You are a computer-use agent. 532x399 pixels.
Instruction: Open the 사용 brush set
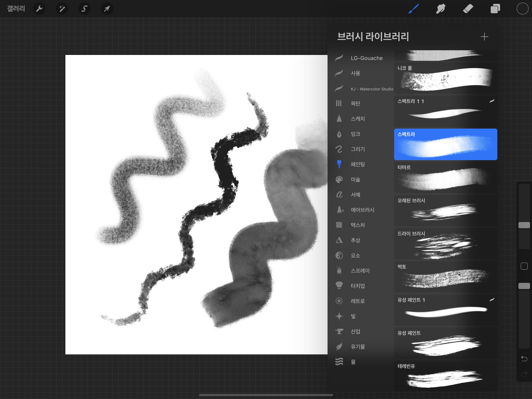pyautogui.click(x=361, y=73)
